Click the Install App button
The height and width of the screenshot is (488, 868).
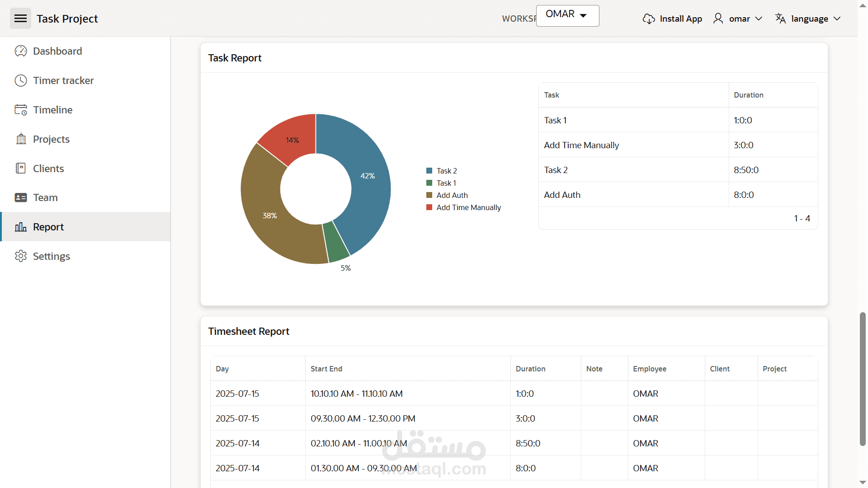(672, 19)
